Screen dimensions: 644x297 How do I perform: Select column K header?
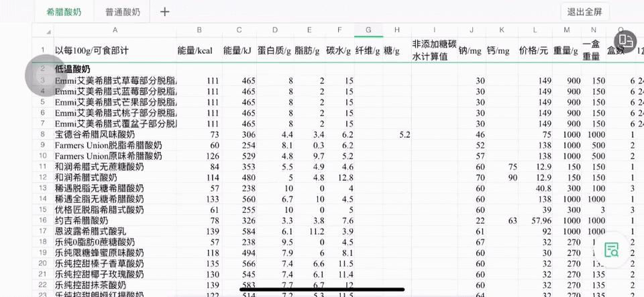[x=502, y=30]
